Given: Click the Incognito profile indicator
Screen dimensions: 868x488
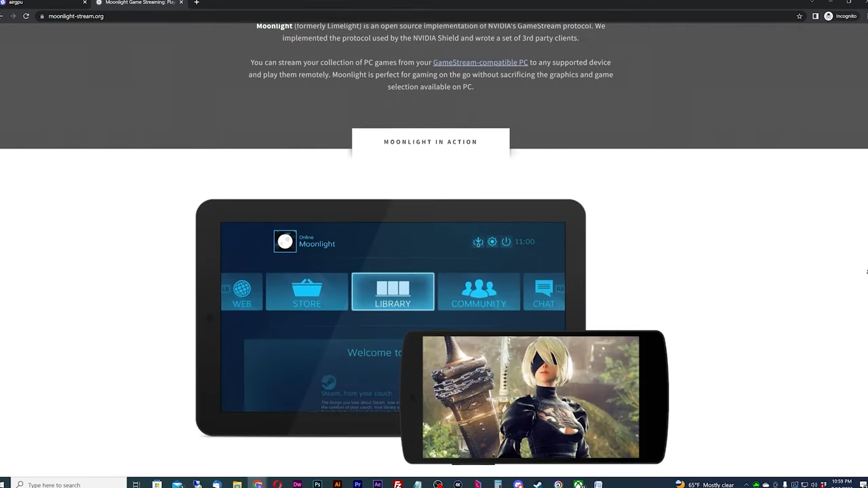Looking at the screenshot, I should coord(840,16).
